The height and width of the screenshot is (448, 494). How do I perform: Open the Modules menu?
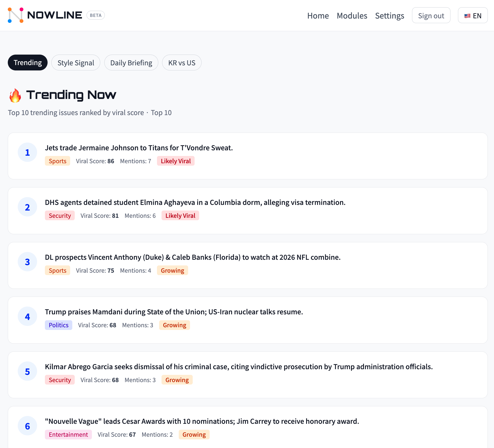[352, 16]
